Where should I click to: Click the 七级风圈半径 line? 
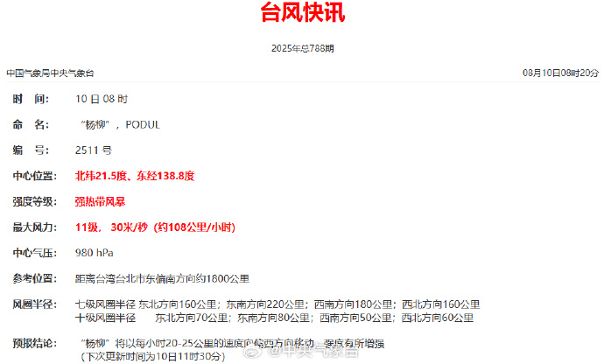[x=277, y=304]
